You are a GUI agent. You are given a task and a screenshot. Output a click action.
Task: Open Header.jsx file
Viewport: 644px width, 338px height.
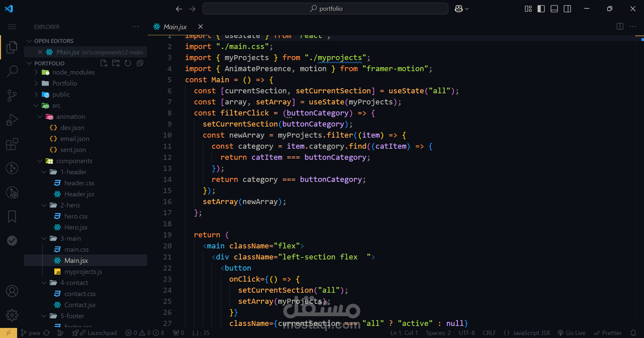[x=79, y=194]
